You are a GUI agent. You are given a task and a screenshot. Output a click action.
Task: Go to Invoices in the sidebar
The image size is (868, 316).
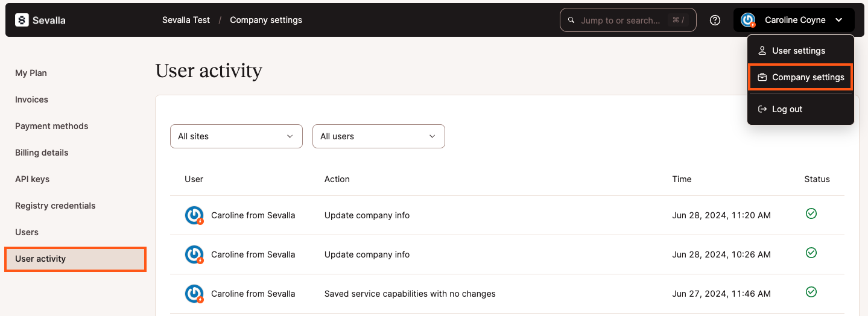pyautogui.click(x=31, y=100)
